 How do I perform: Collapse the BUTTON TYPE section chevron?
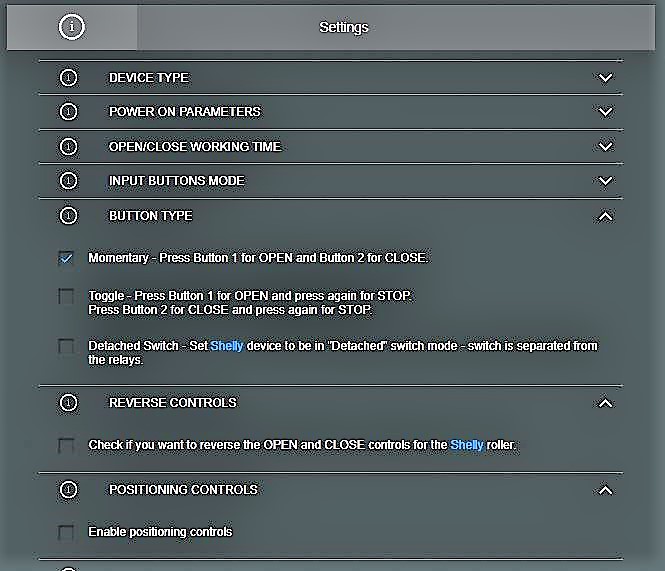[604, 216]
